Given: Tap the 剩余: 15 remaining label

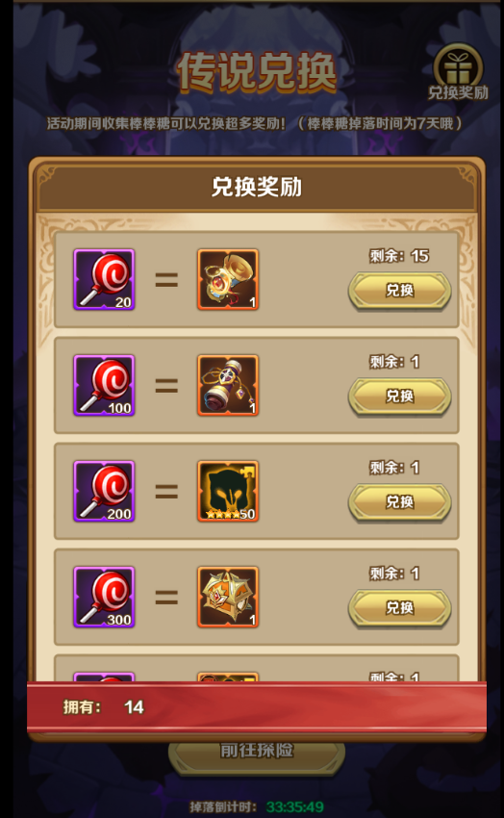Looking at the screenshot, I should [399, 256].
